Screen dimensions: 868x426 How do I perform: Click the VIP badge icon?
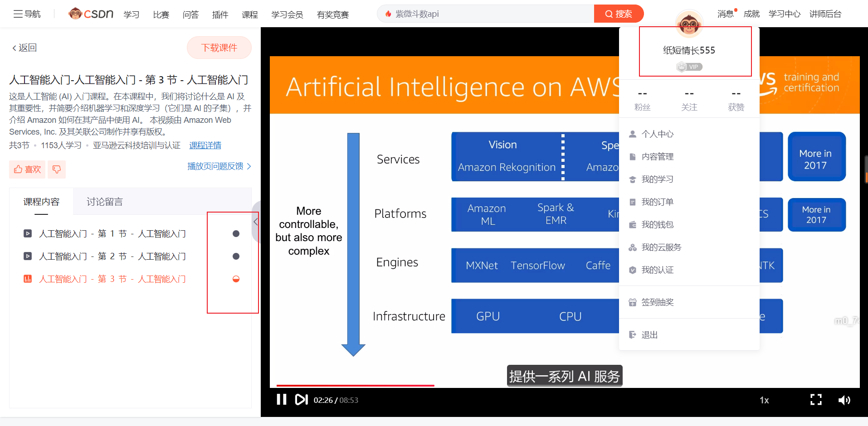[x=689, y=67]
